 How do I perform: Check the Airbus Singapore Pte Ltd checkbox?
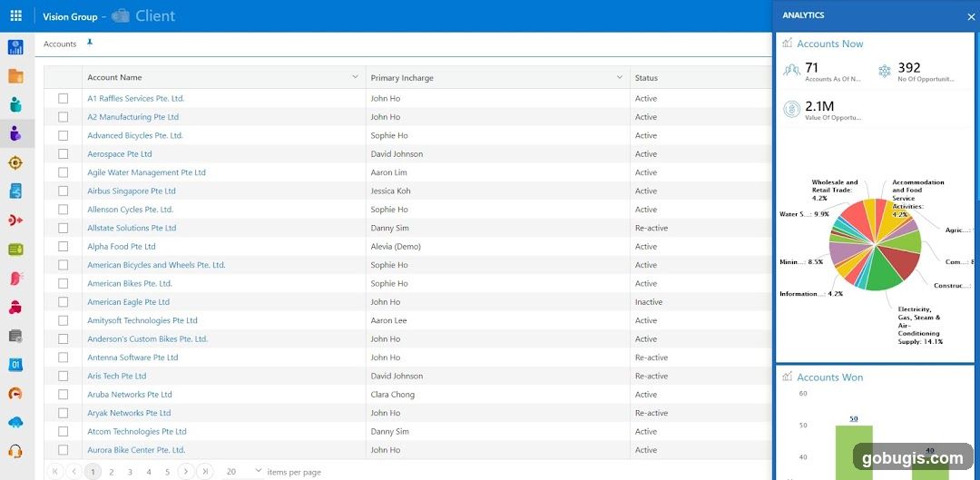coord(64,191)
